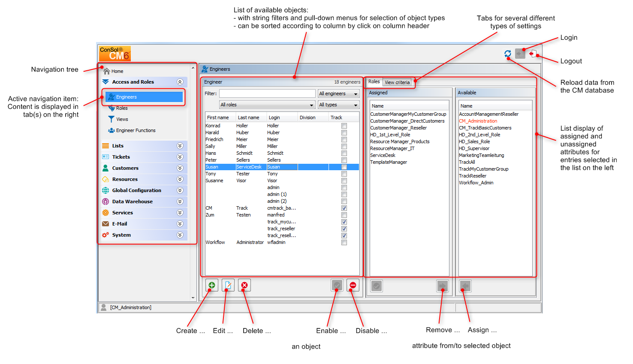Click the red Delete engineer icon
633x364 pixels.
point(244,285)
